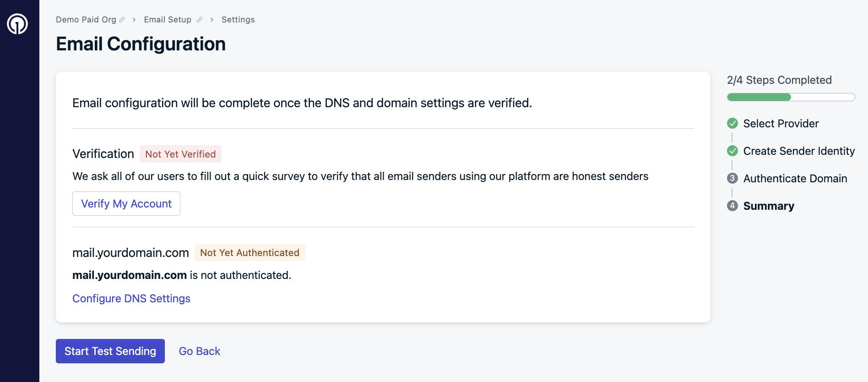Click the chevron after Demo Paid Org
This screenshot has width=868, height=382.
(x=134, y=20)
